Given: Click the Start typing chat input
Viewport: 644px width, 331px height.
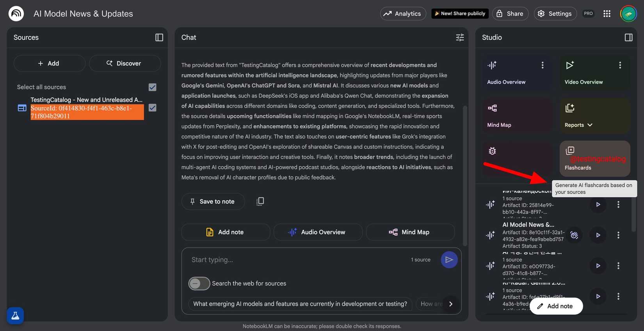Looking at the screenshot, I should coord(273,259).
